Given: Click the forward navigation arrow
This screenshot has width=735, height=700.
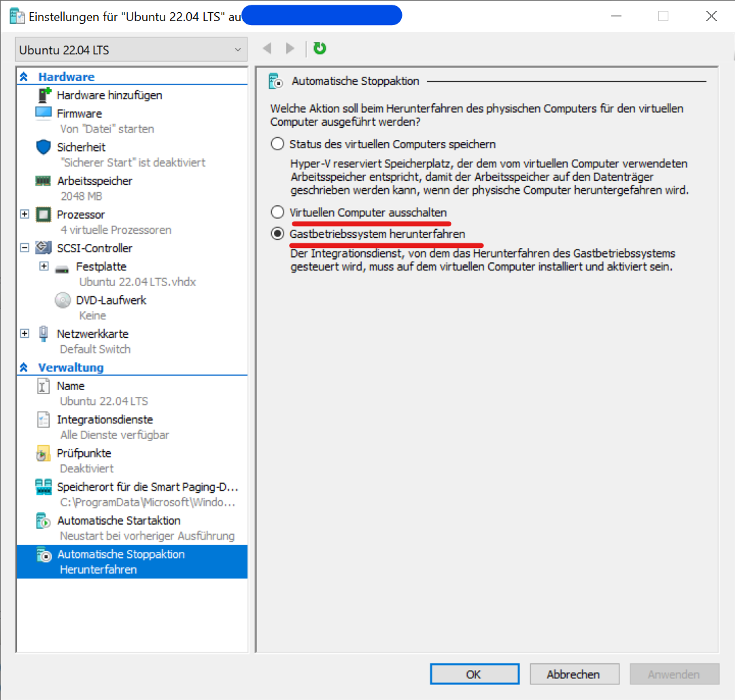Looking at the screenshot, I should point(290,48).
